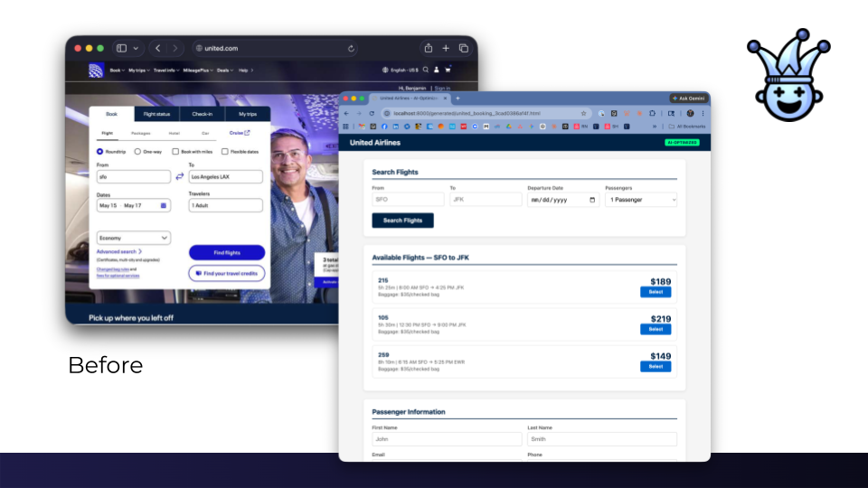Open the calendar icon in Dates field
868x488 pixels.
coord(164,206)
